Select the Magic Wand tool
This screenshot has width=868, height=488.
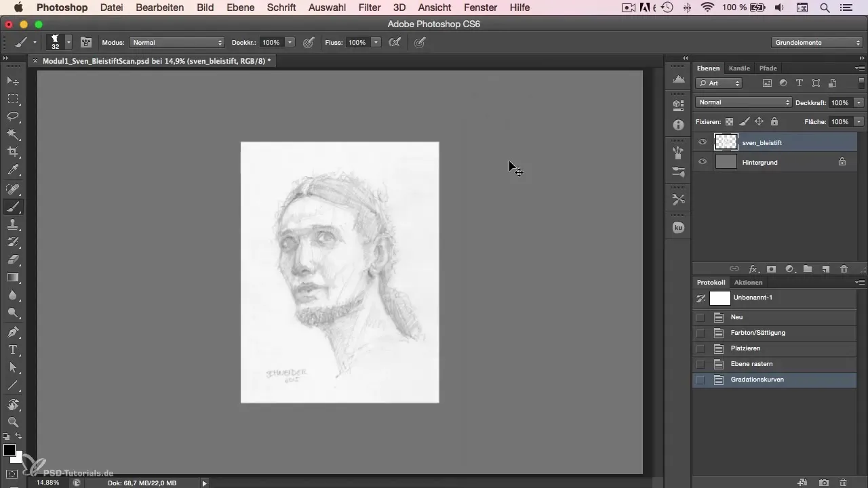(x=13, y=134)
